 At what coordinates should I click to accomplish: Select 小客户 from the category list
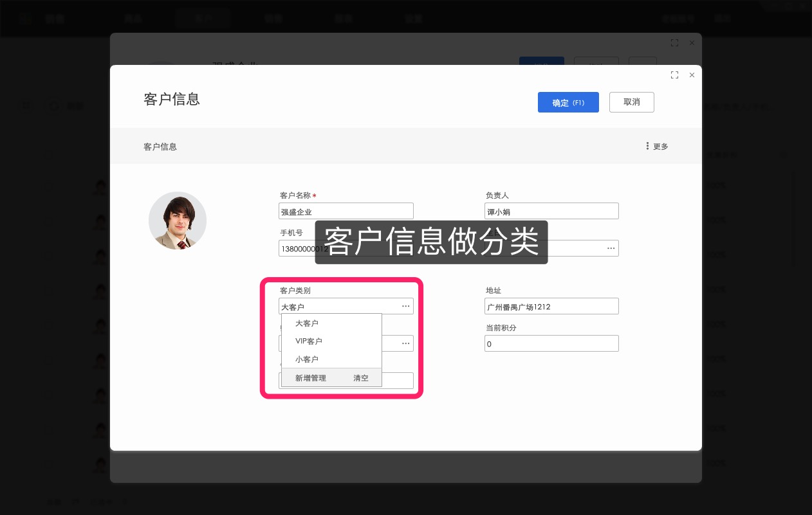(307, 359)
